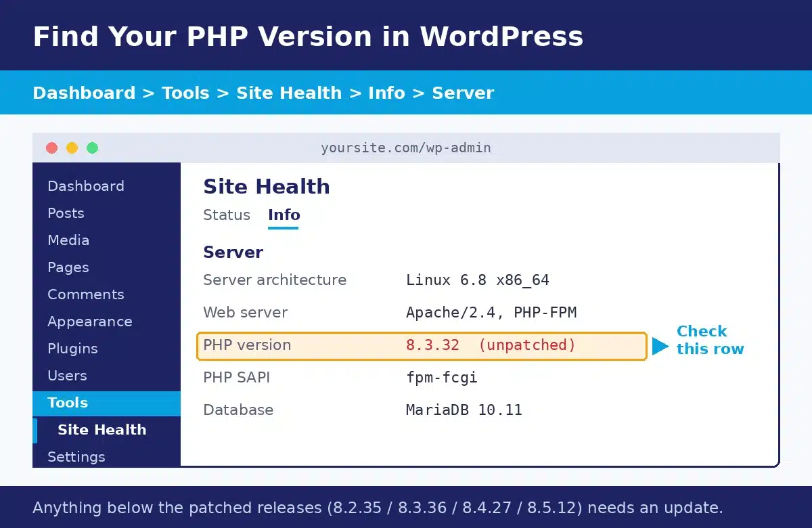Click the PHP SAPI label
Screen dimensions: 812x528
click(237, 378)
